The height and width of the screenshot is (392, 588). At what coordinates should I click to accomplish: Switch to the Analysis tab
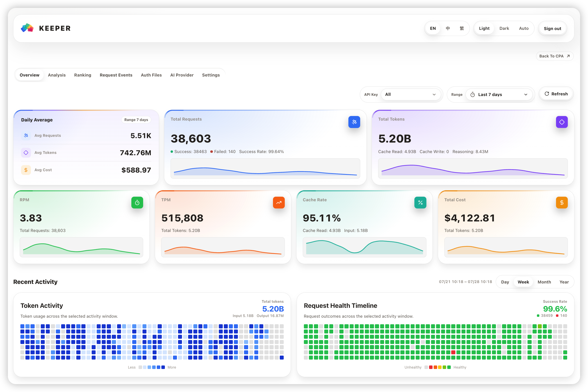pyautogui.click(x=57, y=75)
